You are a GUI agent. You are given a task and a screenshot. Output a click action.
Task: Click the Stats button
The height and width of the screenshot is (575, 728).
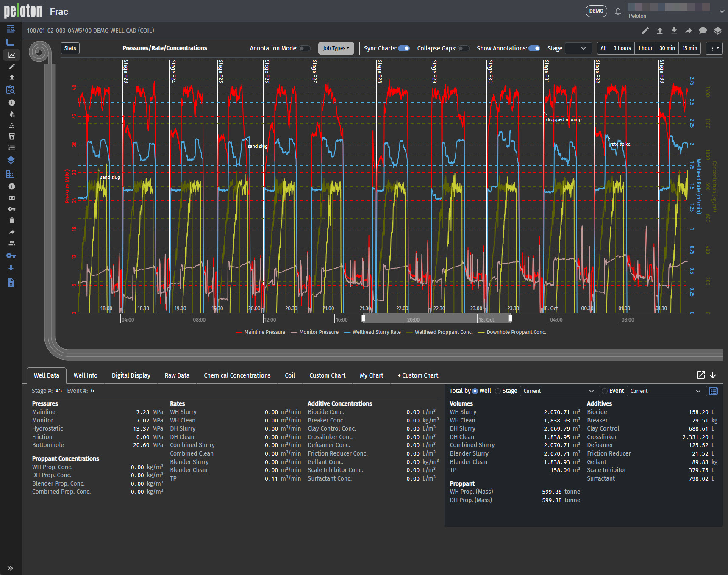coord(70,48)
